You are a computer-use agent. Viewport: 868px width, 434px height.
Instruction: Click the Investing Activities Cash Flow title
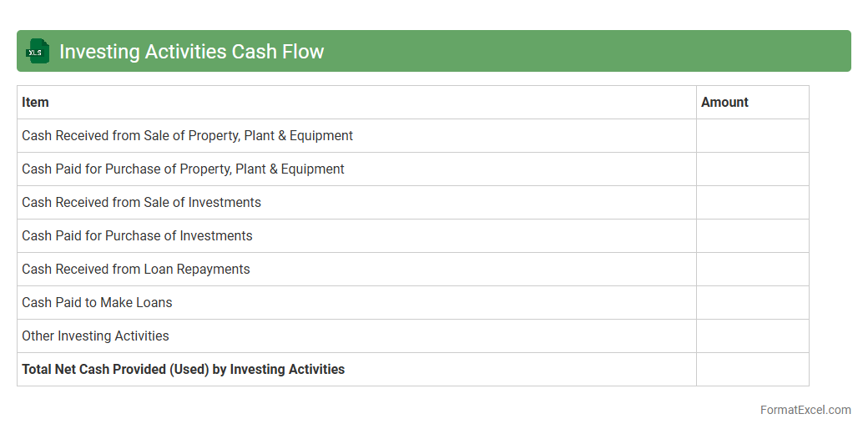coord(191,52)
